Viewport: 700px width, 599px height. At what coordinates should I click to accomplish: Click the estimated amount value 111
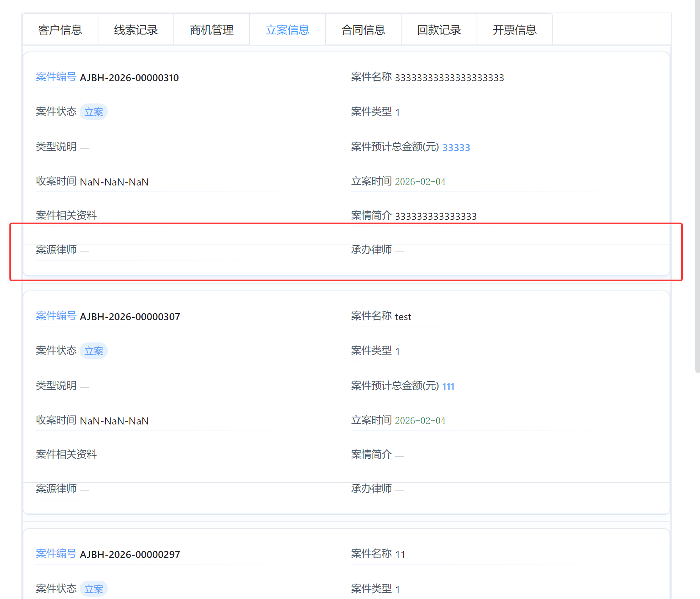[448, 387]
